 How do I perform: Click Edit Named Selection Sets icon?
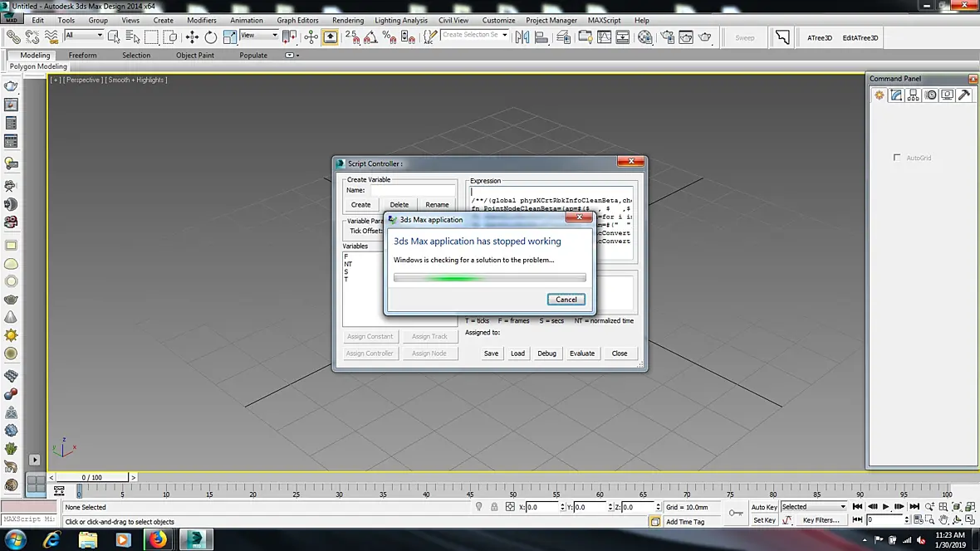430,37
